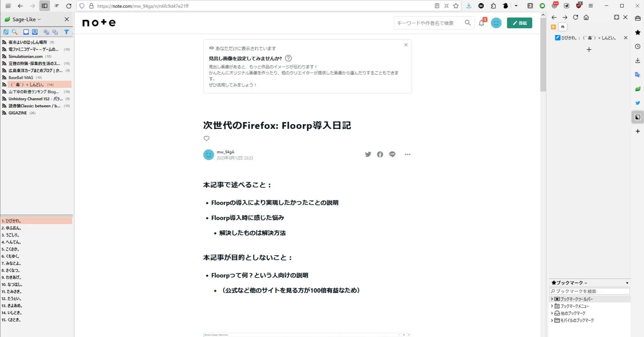The width and height of the screenshot is (644, 337).
Task: Toggle the browser sidebar button
Action: coord(44,6)
